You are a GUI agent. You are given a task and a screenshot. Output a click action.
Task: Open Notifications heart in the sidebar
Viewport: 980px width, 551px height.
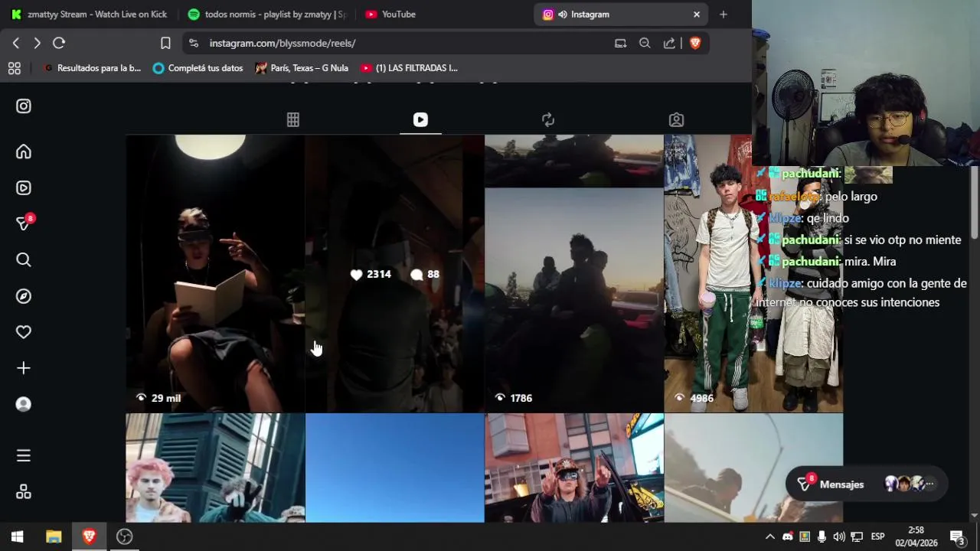tap(24, 332)
